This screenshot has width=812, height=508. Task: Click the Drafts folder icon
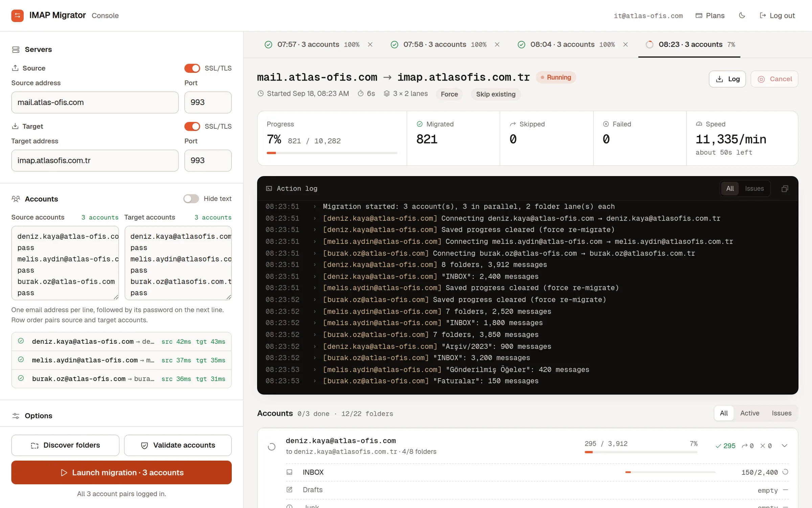click(x=289, y=490)
